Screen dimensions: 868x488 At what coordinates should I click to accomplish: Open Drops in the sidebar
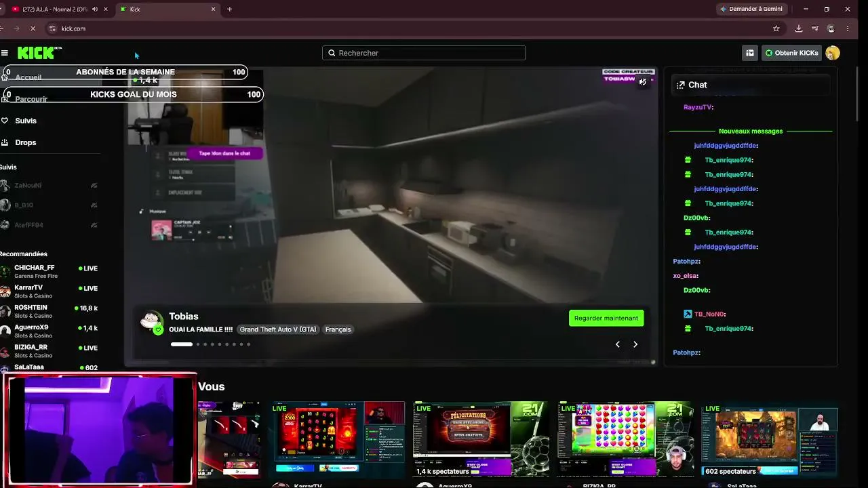pos(26,142)
